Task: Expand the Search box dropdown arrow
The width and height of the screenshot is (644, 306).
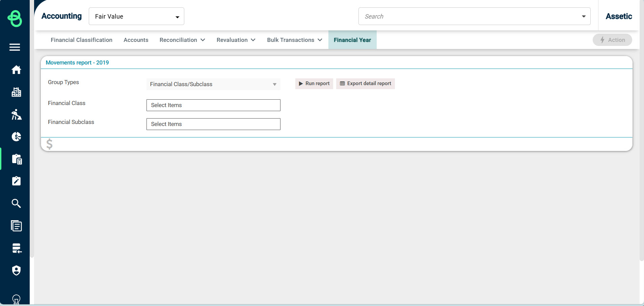Action: pos(584,16)
